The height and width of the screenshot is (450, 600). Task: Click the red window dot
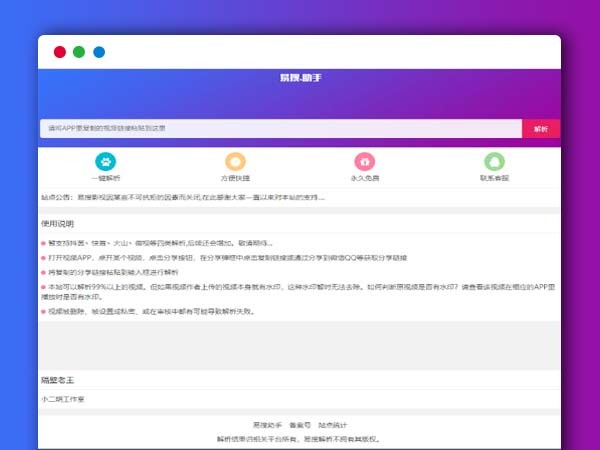[x=60, y=52]
